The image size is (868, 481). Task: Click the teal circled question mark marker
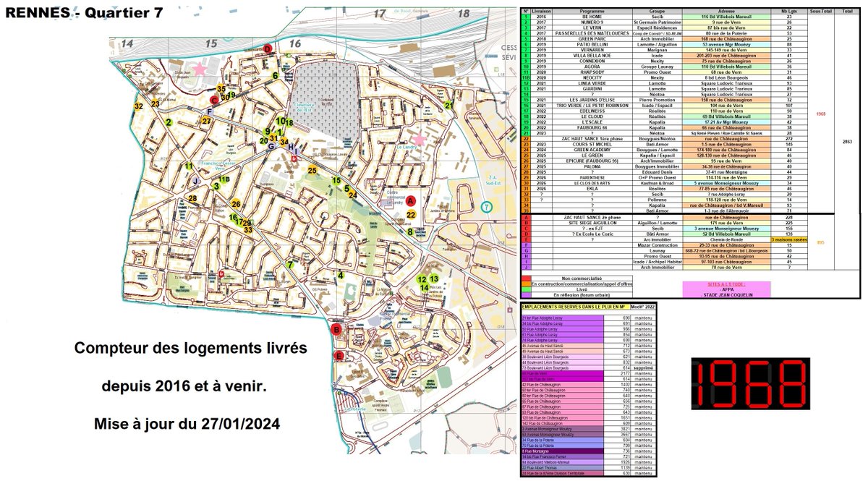coord(486,207)
